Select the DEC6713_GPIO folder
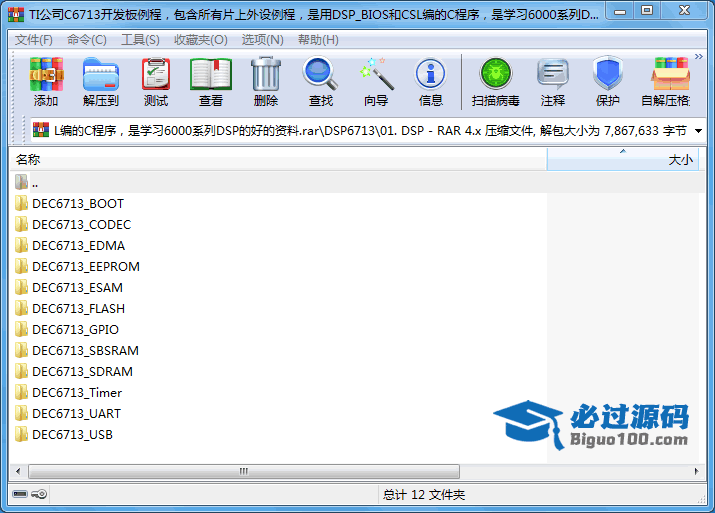This screenshot has height=513, width=715. click(76, 329)
